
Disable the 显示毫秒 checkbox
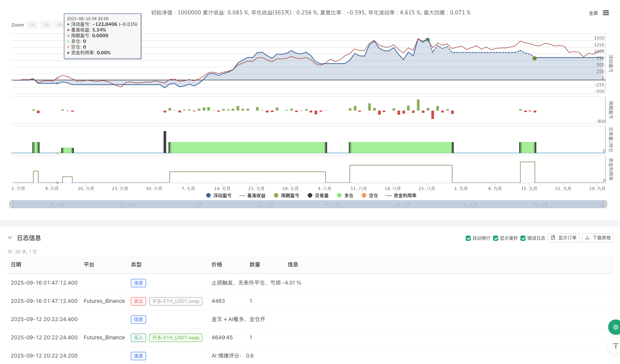coord(496,238)
